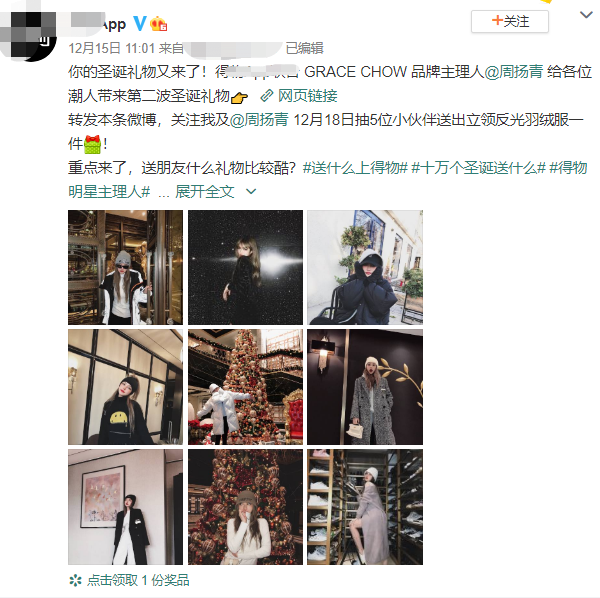This screenshot has width=600, height=598.
Task: Click the post timestamp 12月15日 11:01
Action: pos(112,48)
